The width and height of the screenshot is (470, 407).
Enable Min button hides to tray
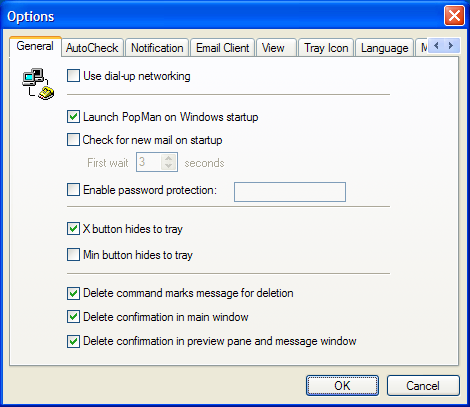(x=73, y=255)
